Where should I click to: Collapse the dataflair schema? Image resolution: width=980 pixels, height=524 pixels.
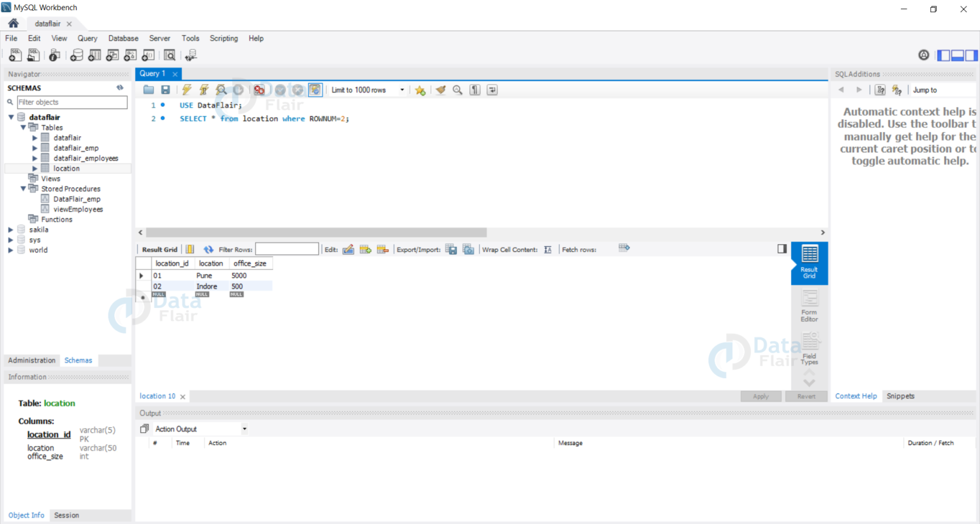point(11,117)
